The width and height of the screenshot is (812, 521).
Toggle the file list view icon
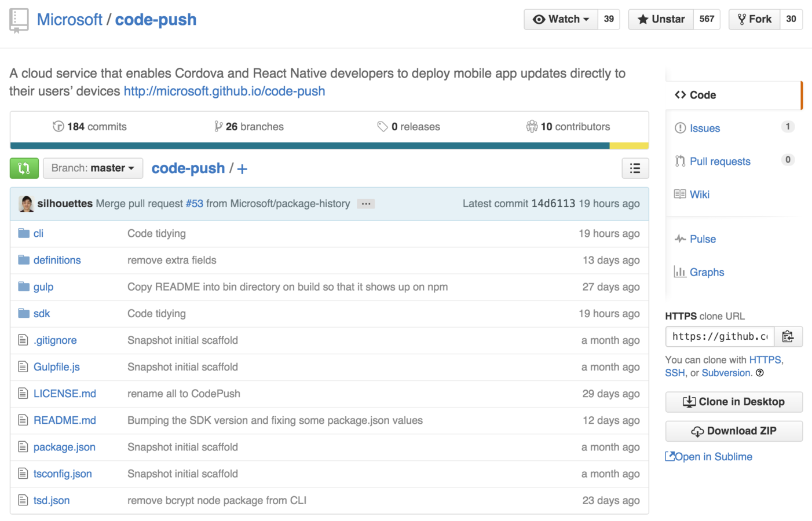635,168
